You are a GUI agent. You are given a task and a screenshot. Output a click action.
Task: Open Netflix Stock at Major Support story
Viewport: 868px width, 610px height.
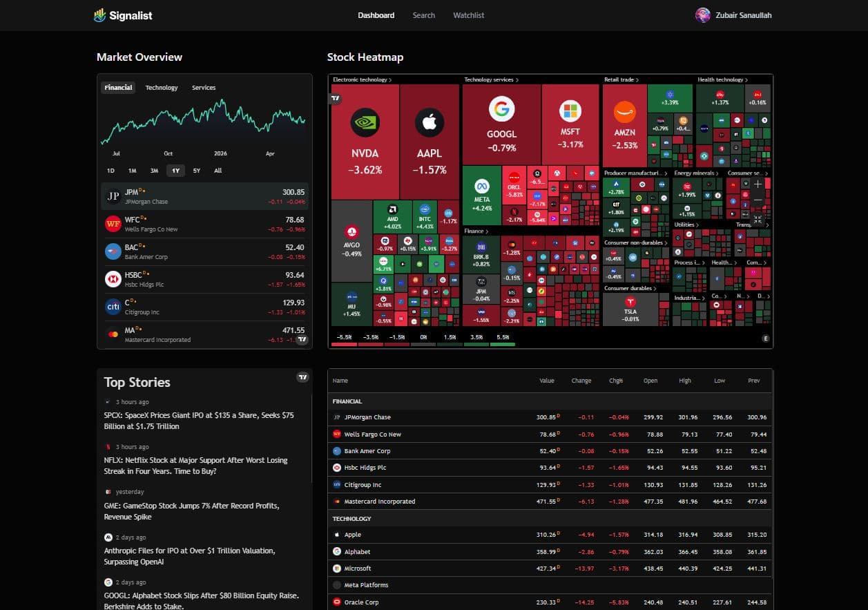196,466
